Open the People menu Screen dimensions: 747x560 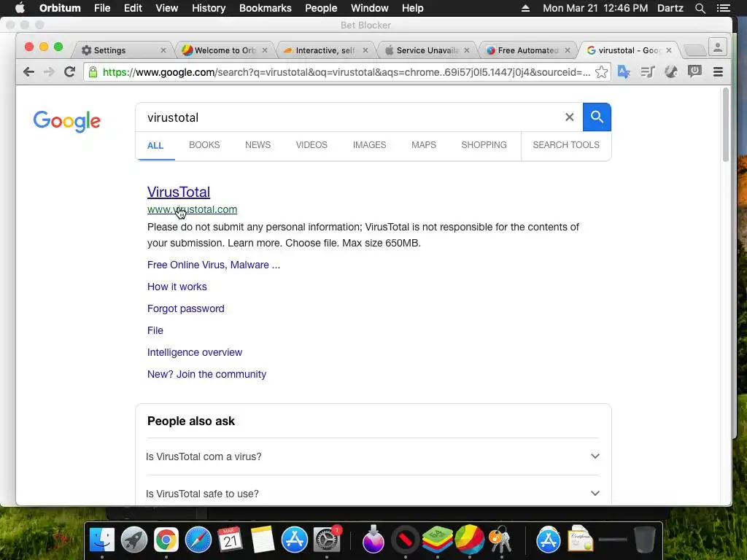pos(321,8)
